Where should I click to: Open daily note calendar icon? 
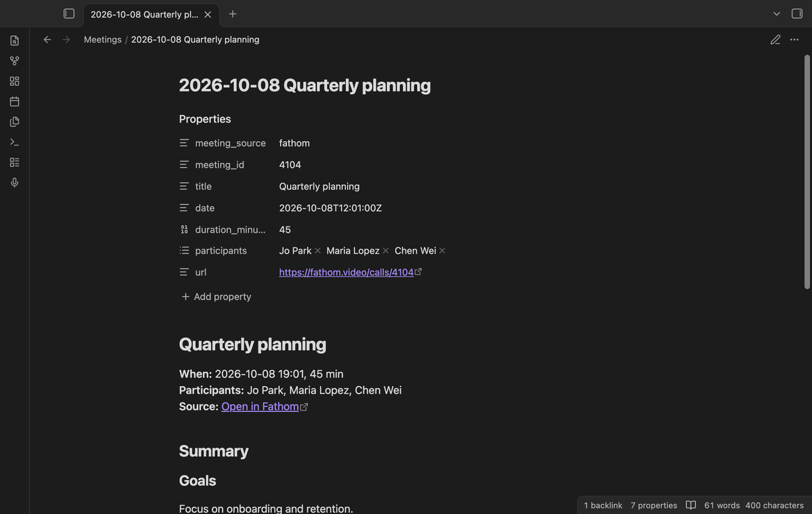14,101
